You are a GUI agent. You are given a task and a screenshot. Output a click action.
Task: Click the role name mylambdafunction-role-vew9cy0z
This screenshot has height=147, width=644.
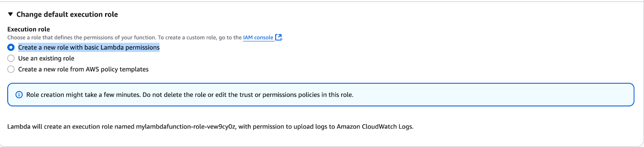186,126
